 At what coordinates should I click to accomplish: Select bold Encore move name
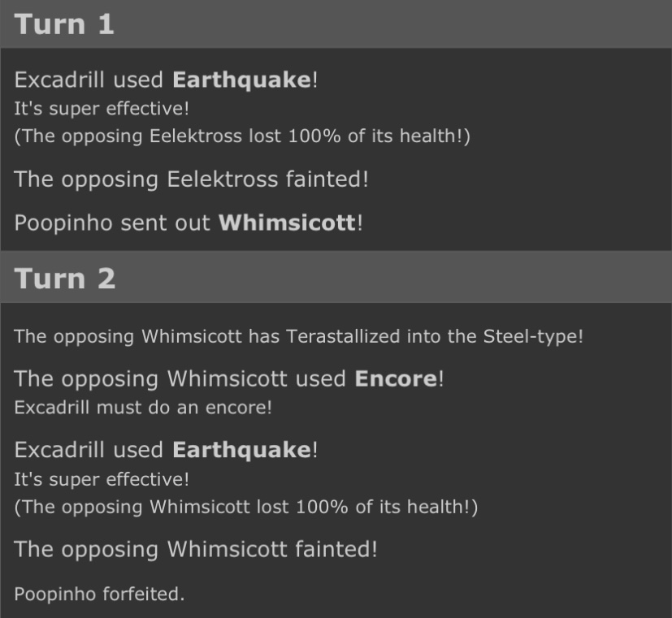click(396, 379)
